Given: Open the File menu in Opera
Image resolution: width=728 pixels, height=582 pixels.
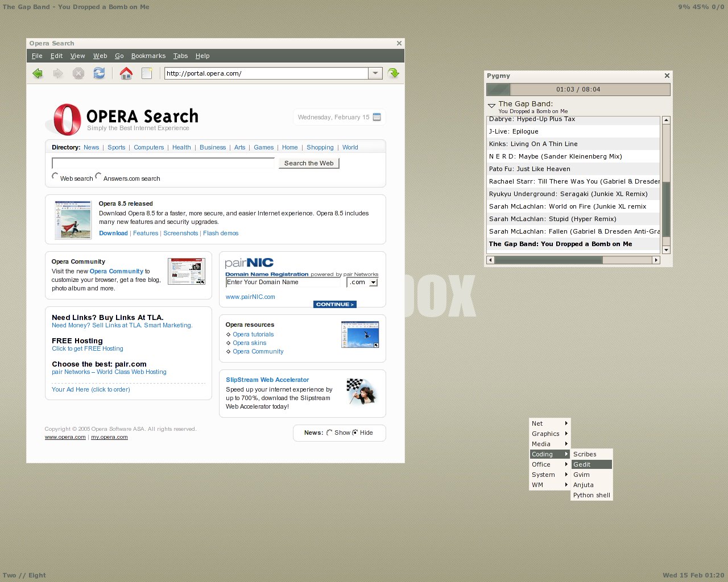Looking at the screenshot, I should click(x=37, y=56).
